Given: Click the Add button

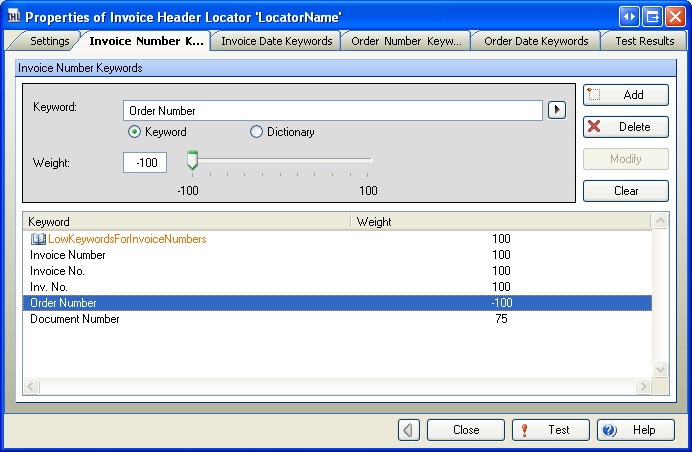Looking at the screenshot, I should [x=626, y=95].
